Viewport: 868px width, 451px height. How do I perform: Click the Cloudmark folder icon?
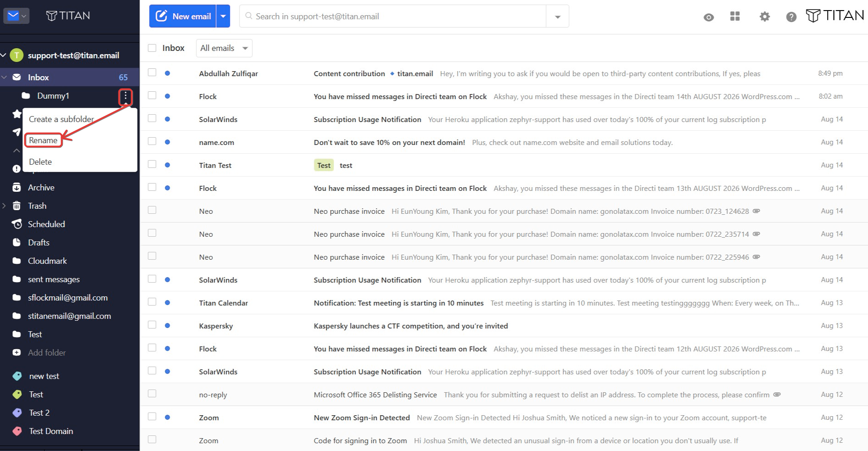[x=17, y=261]
